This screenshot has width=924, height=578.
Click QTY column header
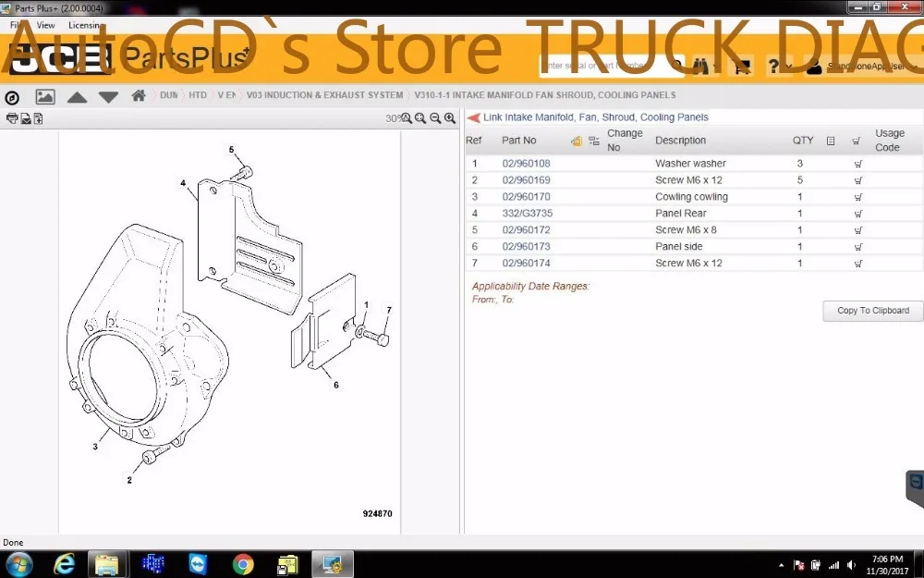(x=803, y=141)
